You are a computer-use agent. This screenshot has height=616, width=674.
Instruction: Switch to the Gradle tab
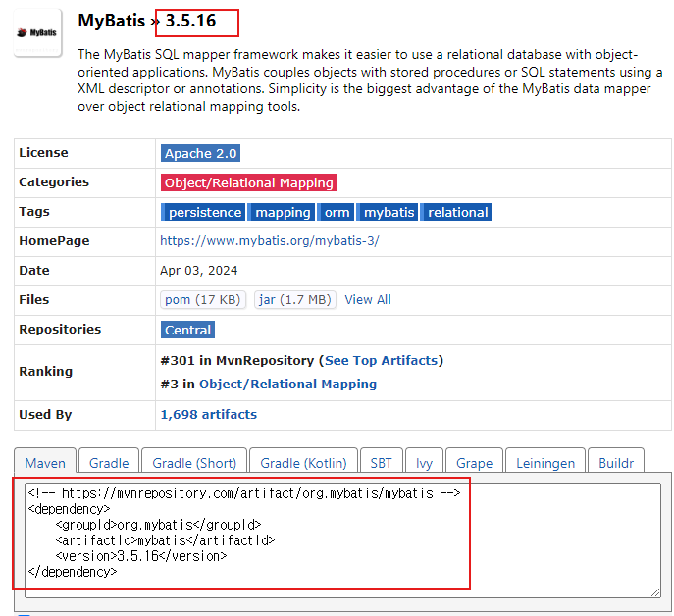109,463
